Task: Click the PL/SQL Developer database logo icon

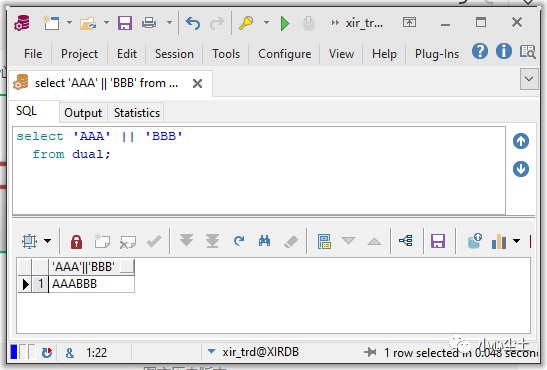Action: [22, 23]
